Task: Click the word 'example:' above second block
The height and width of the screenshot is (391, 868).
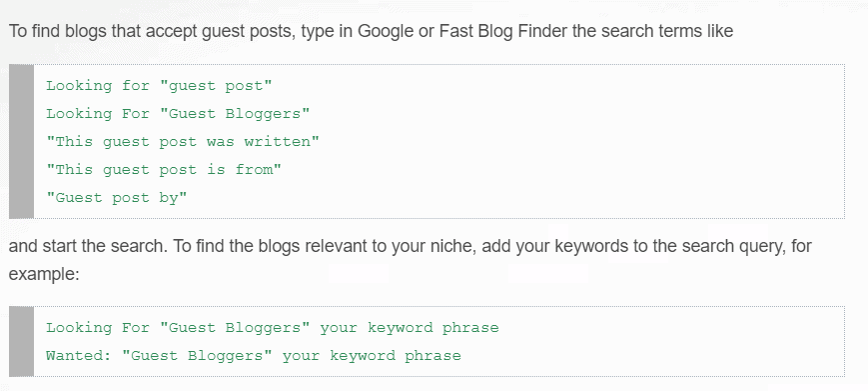Action: tap(44, 274)
